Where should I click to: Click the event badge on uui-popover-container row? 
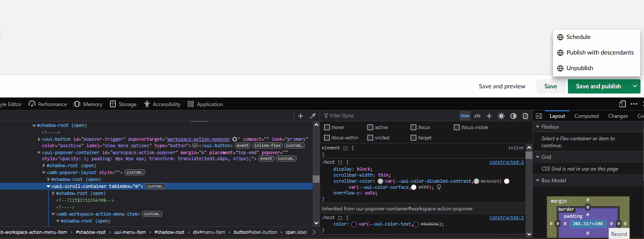pos(266,158)
